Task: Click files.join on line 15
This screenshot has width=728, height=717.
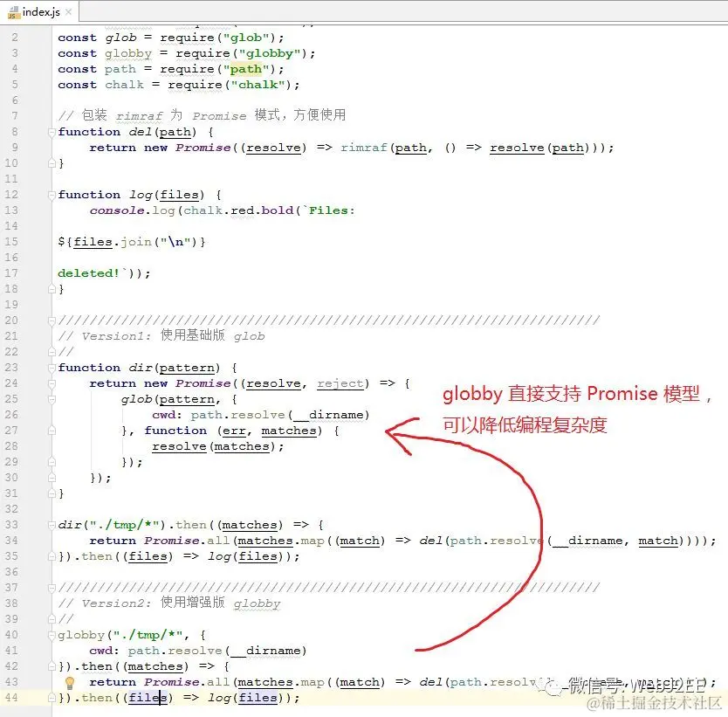Action: coord(113,242)
